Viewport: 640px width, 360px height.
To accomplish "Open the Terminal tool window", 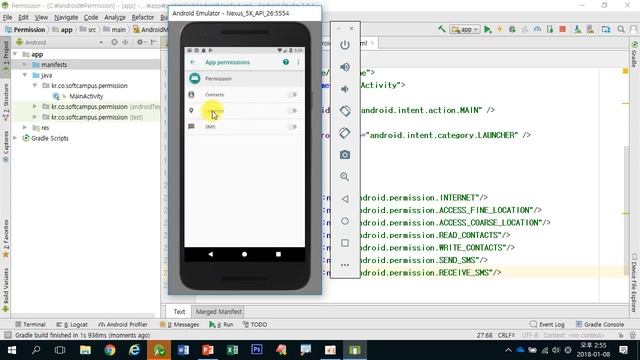I will [30, 324].
